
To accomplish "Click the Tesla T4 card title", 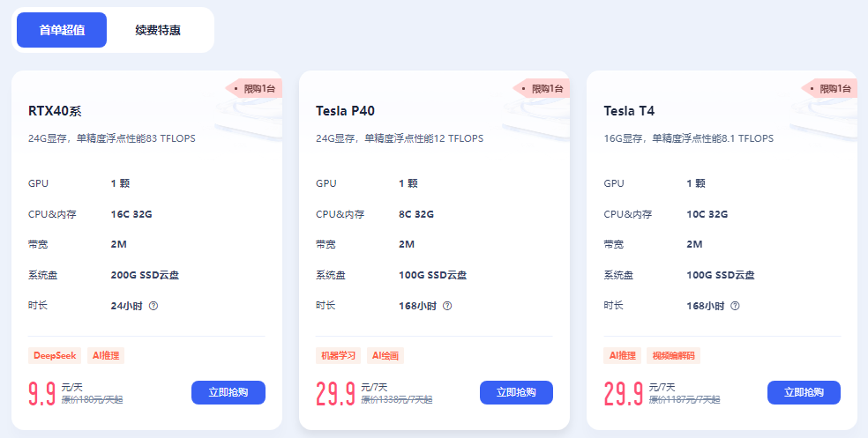I will [630, 111].
